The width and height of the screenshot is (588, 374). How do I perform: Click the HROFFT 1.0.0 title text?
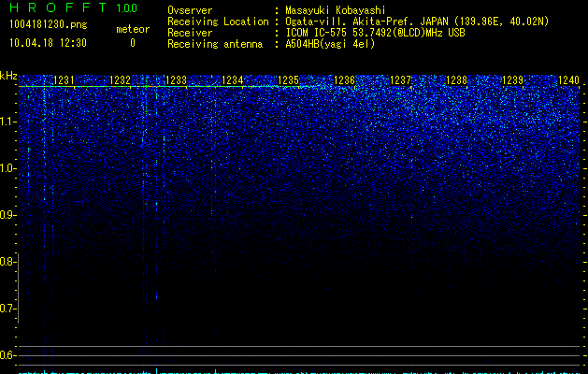pyautogui.click(x=74, y=7)
